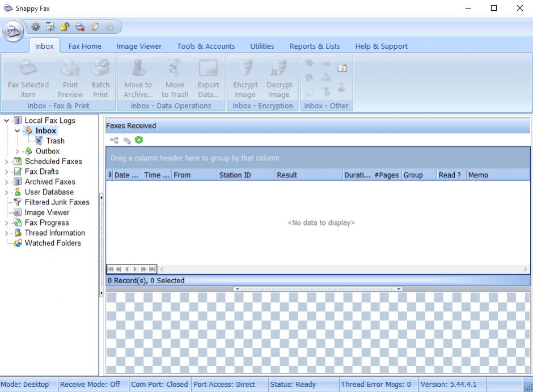Open Print Preview from the ribbon
The width and height of the screenshot is (533, 392).
(70, 78)
